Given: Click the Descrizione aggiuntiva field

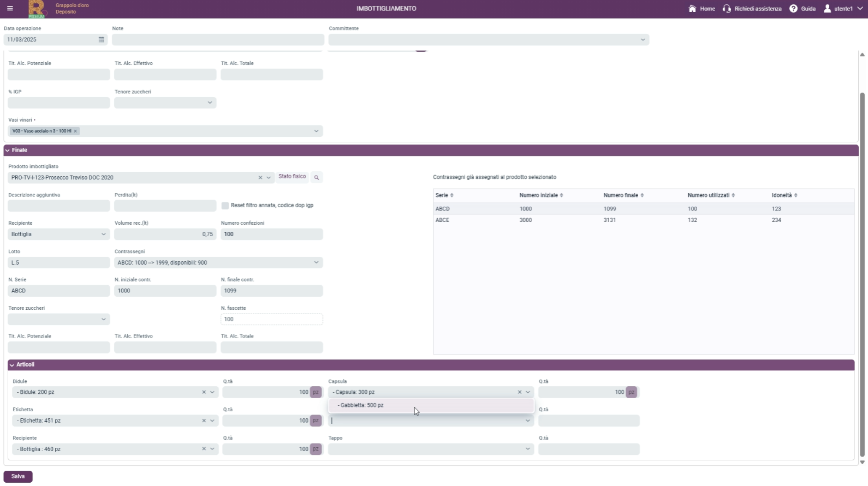Looking at the screenshot, I should [58, 206].
